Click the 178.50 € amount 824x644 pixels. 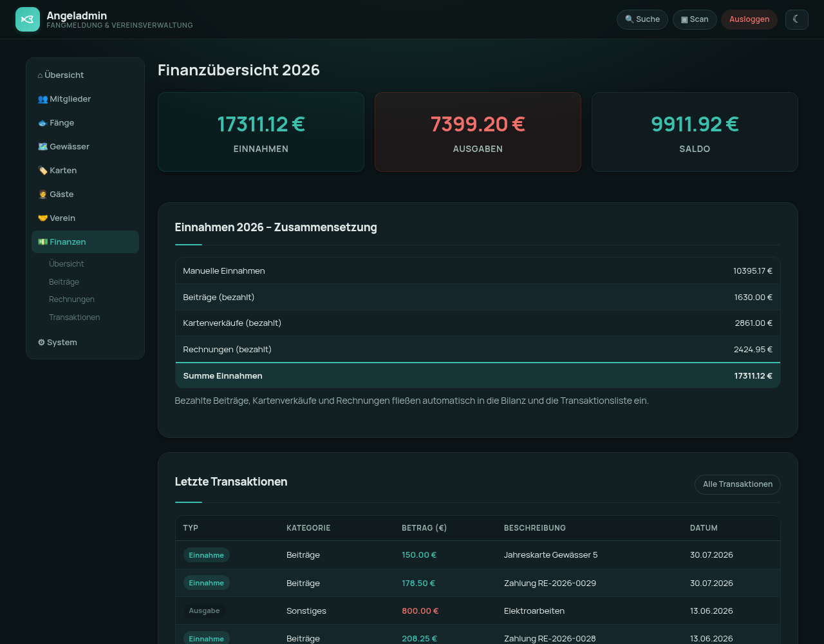tap(418, 583)
